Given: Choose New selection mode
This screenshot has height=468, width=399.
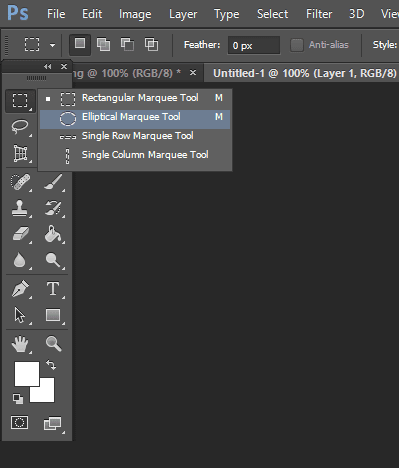Looking at the screenshot, I should pos(80,44).
